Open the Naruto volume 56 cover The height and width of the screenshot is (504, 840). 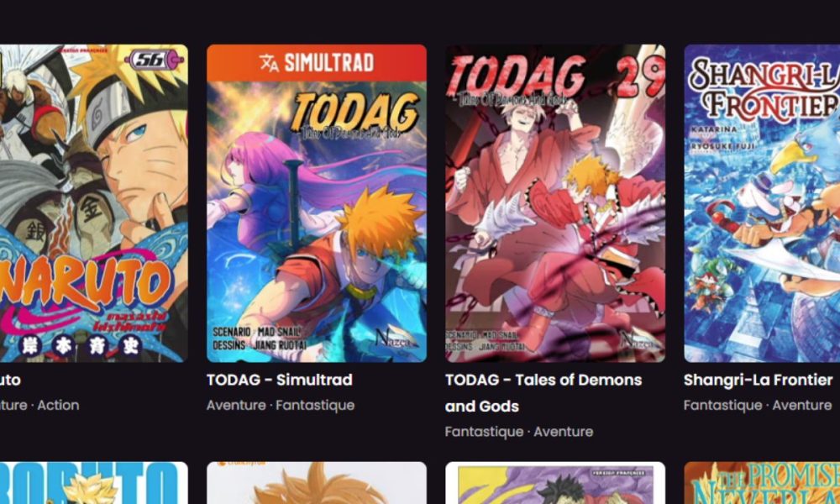coord(94,203)
